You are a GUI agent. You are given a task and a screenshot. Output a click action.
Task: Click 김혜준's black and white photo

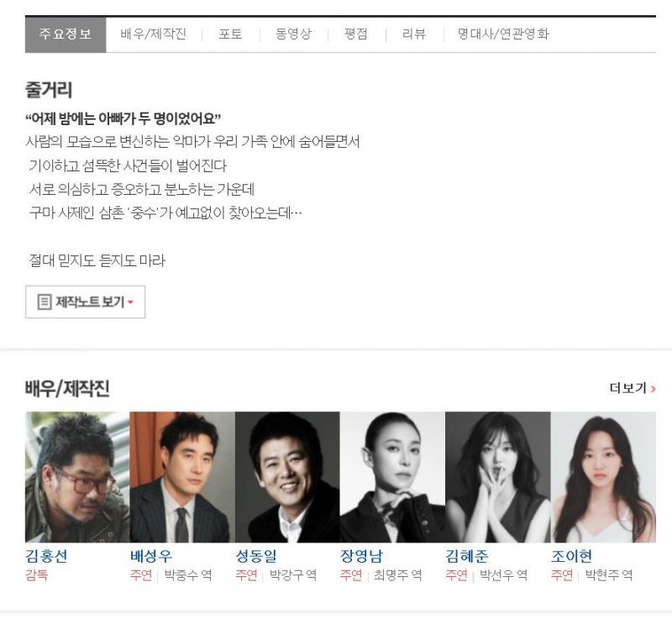tap(498, 477)
